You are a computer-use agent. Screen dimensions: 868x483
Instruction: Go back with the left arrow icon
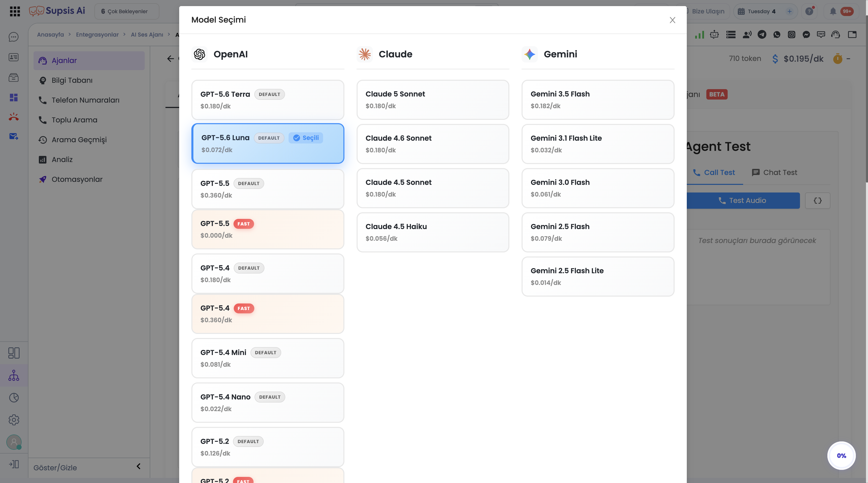pos(171,59)
